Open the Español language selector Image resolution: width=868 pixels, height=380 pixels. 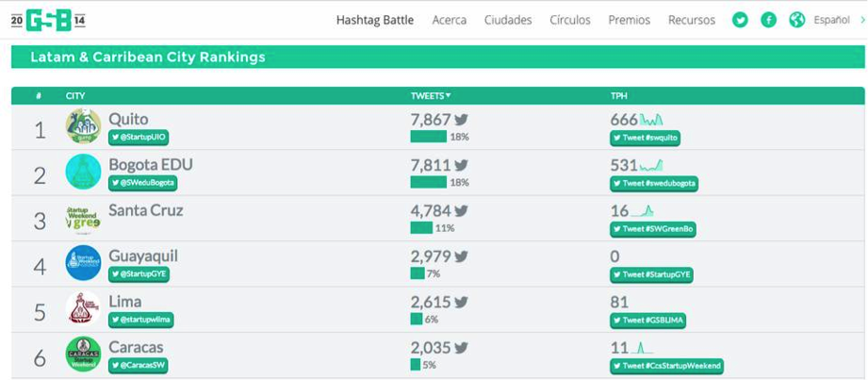[x=832, y=20]
